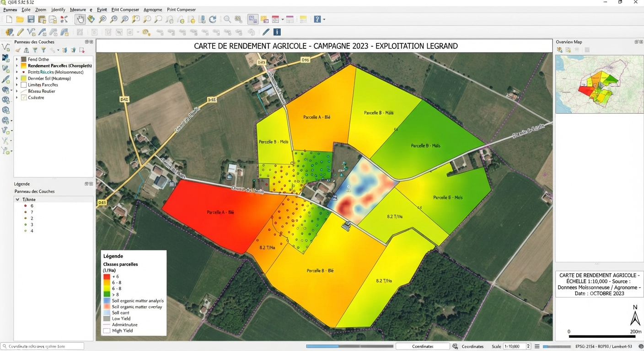Expand the Rendement Parcelles layer node
644x351 pixels.
coord(17,66)
